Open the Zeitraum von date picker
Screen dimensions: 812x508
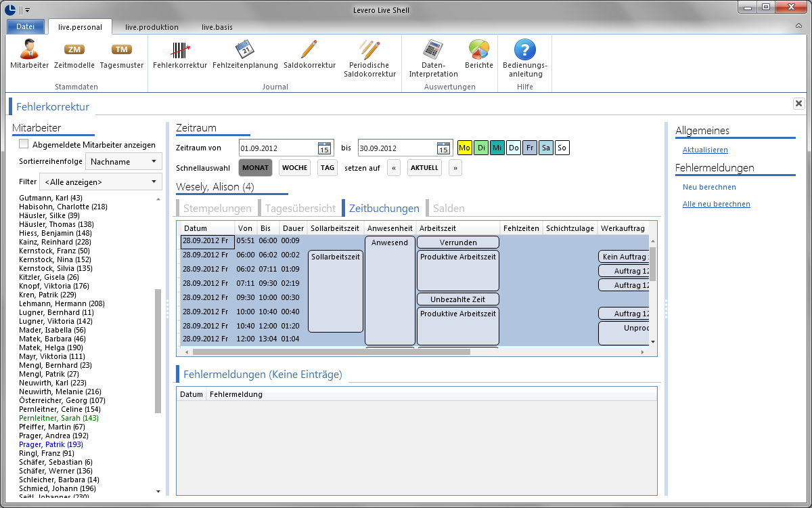(324, 148)
